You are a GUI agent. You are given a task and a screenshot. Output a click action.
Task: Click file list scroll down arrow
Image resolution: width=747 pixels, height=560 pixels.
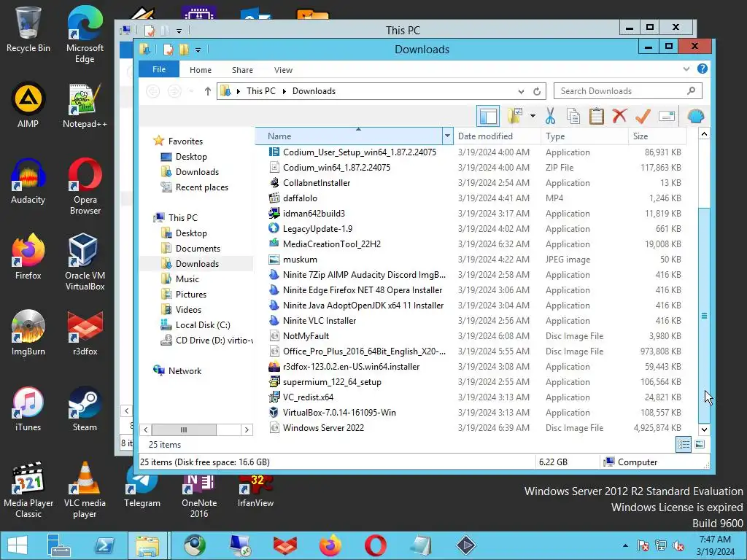tap(704, 429)
